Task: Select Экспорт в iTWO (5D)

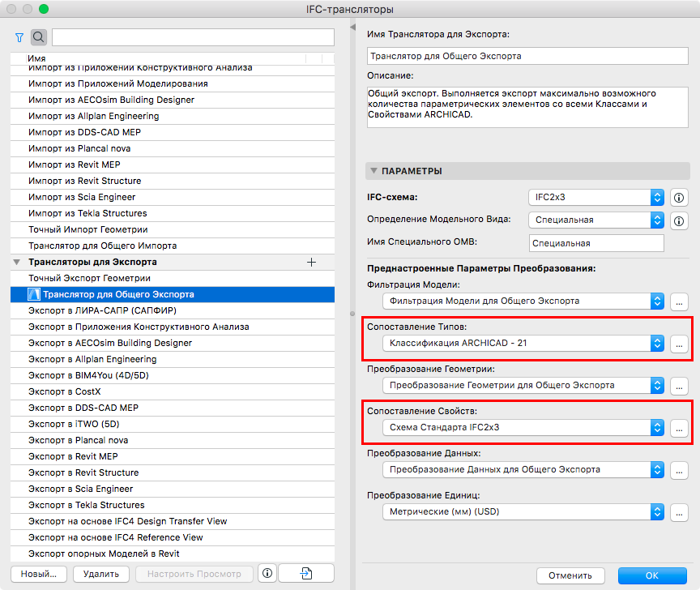Action: [173, 424]
